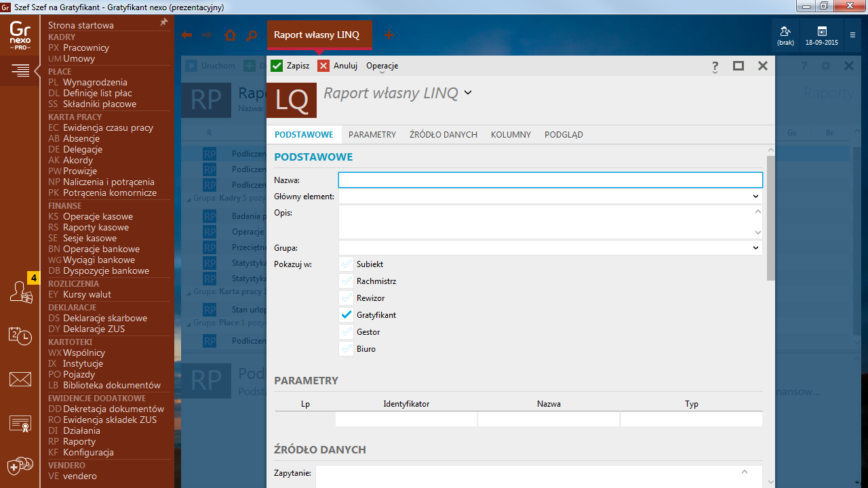Click the Anuluj cancel button

(338, 66)
